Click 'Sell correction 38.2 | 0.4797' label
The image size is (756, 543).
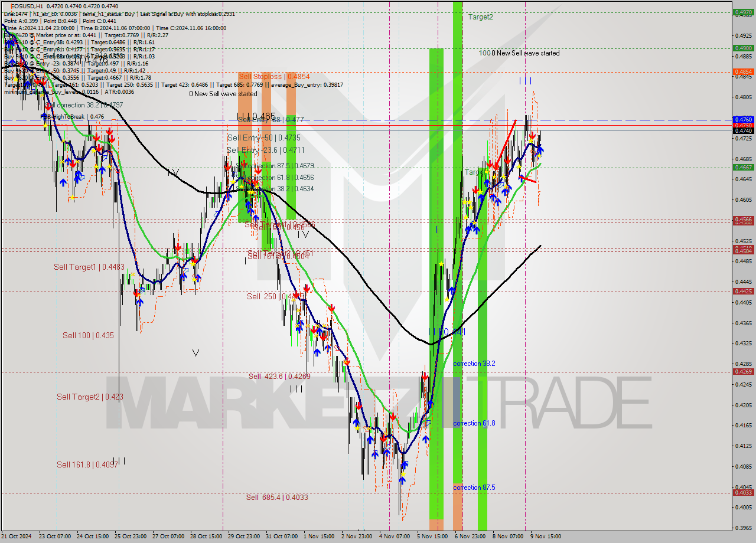point(84,105)
